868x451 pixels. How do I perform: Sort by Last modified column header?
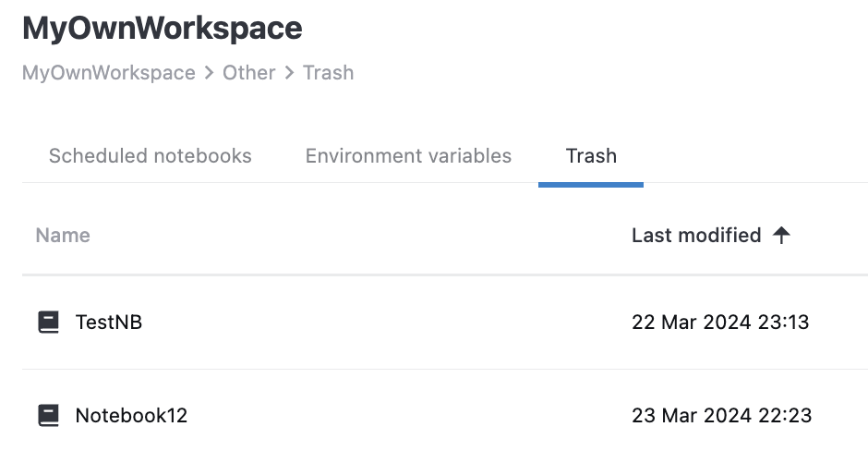[x=696, y=236]
